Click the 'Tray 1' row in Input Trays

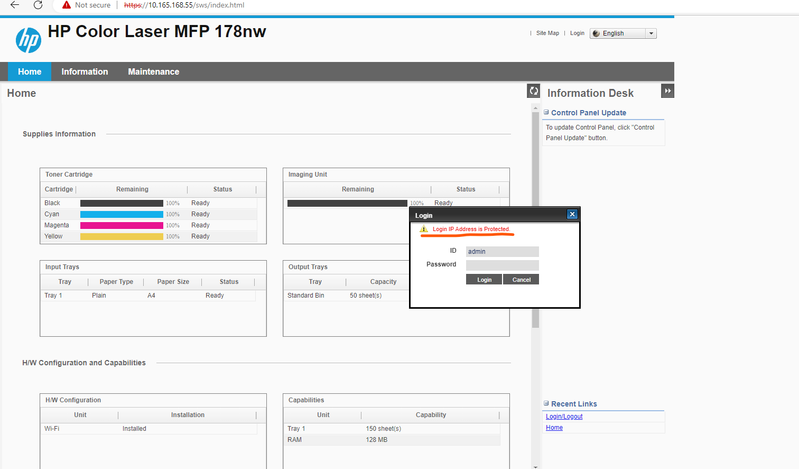coord(149,295)
